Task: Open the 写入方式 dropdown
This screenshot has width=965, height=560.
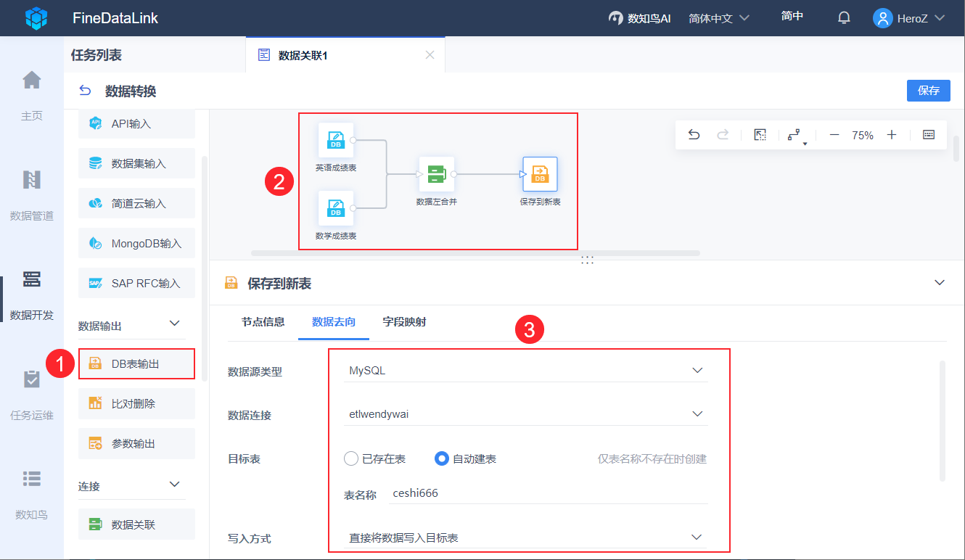Action: coord(526,538)
